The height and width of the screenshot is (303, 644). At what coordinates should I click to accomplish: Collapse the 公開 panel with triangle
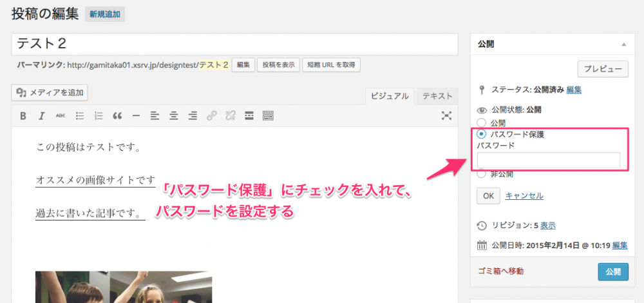point(624,44)
